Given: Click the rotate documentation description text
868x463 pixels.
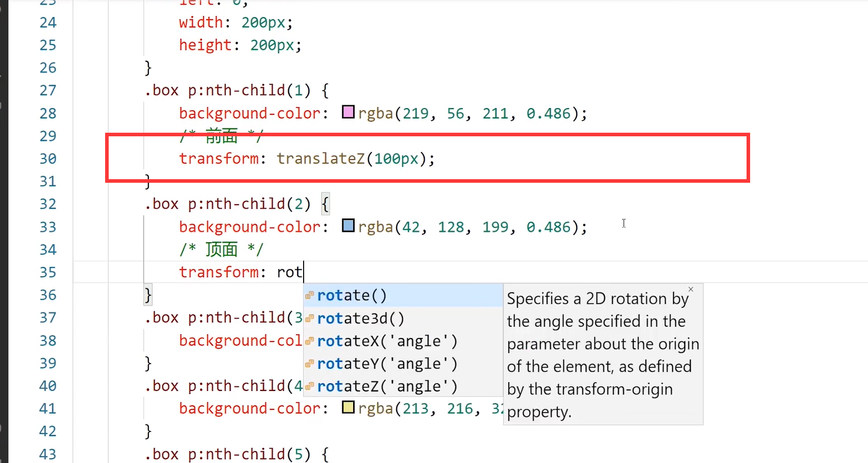Looking at the screenshot, I should [x=602, y=355].
